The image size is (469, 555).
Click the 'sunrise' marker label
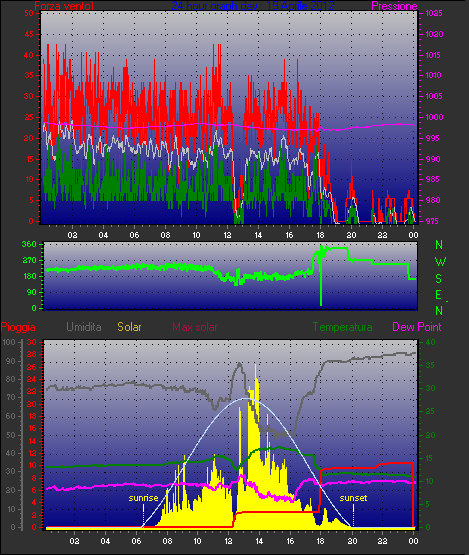pos(143,498)
